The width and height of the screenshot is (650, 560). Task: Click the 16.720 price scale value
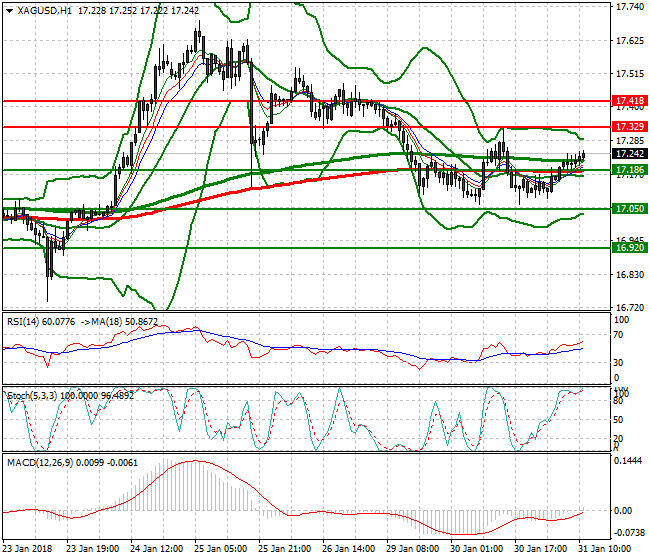coord(630,308)
